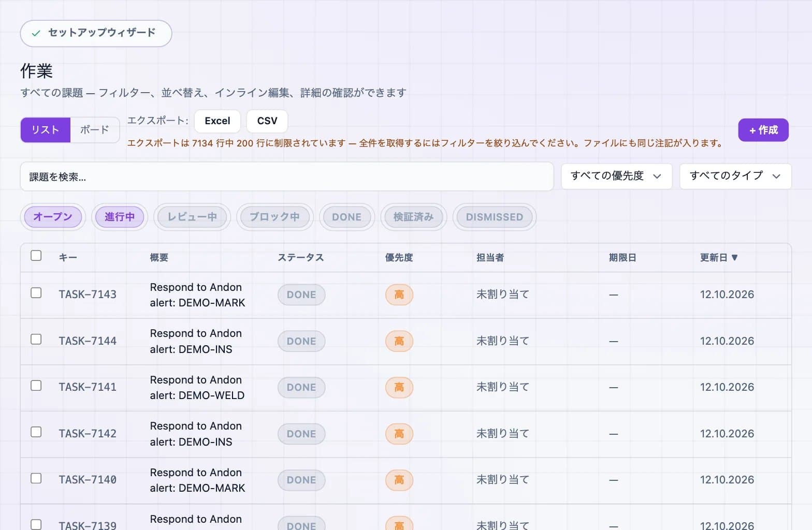Image resolution: width=812 pixels, height=530 pixels.
Task: Sort by the 更新日 column header
Action: pyautogui.click(x=719, y=258)
